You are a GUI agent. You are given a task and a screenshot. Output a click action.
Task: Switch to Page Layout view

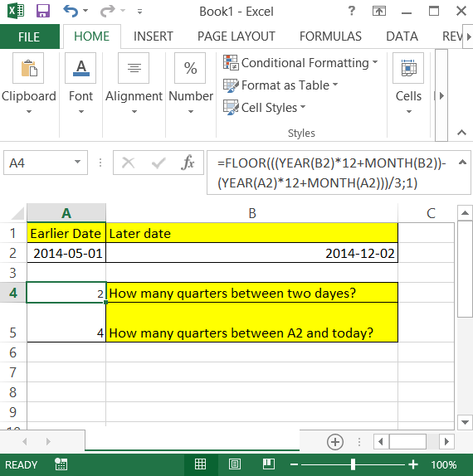pyautogui.click(x=235, y=464)
